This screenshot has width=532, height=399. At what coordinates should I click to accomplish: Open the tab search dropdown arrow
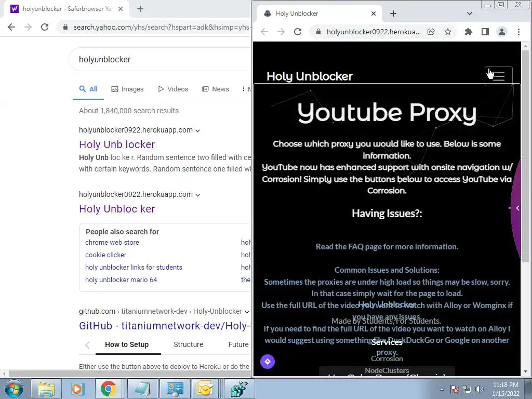coord(470,14)
